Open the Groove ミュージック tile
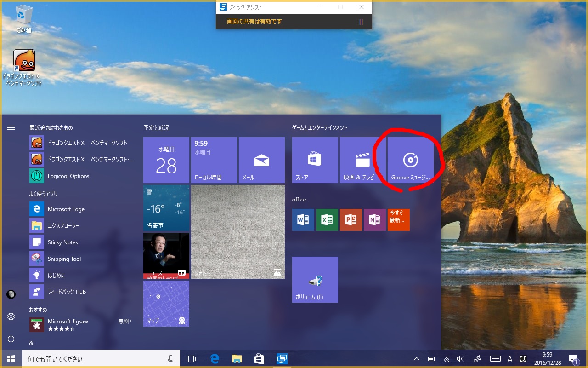This screenshot has width=588, height=368. click(x=411, y=160)
